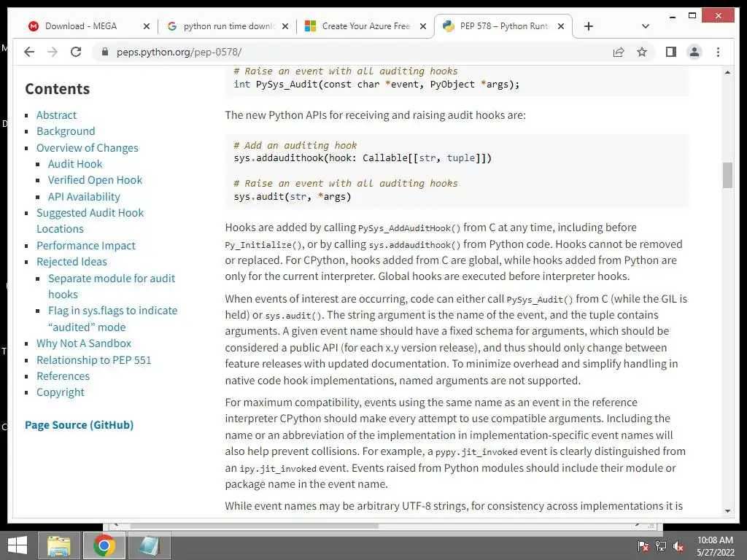Close the Download - MEGA tab
Image resolution: width=747 pixels, height=560 pixels.
pyautogui.click(x=147, y=26)
